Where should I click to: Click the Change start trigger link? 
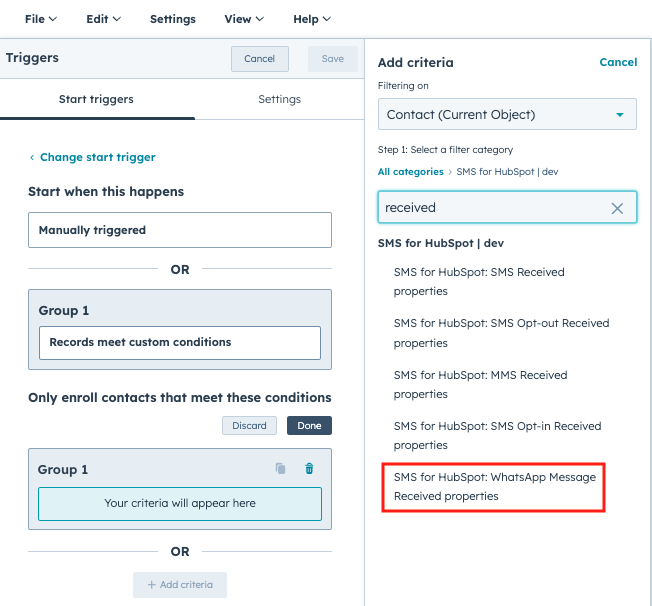tap(97, 157)
